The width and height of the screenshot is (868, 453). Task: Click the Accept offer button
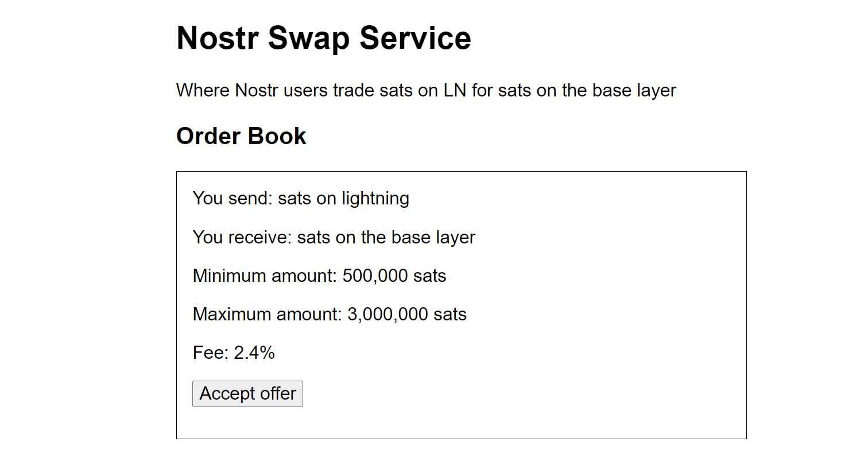[247, 394]
